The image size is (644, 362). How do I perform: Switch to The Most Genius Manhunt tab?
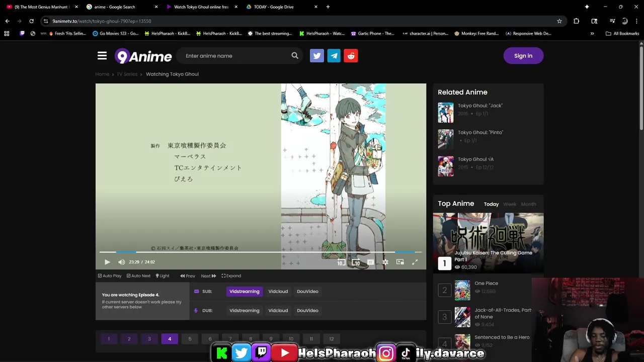(x=43, y=7)
